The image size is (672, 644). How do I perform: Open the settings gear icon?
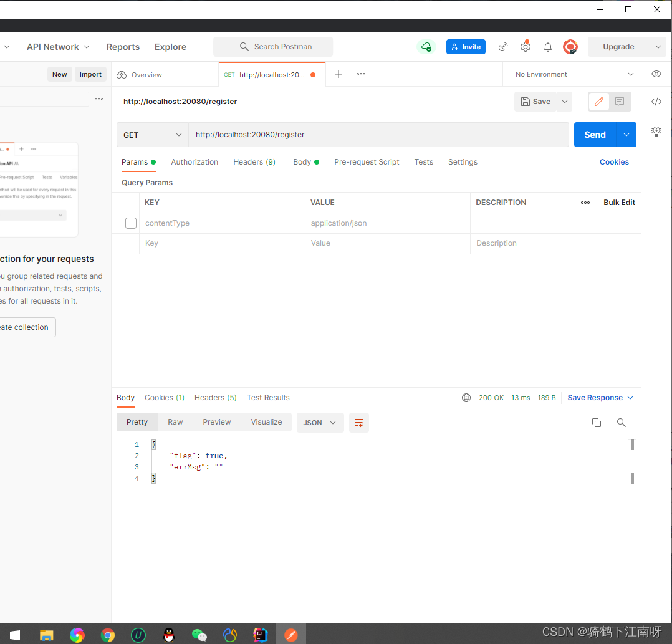[526, 47]
